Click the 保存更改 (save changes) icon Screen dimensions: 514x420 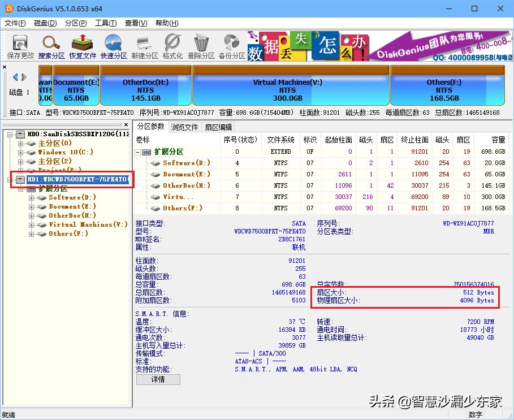19,45
